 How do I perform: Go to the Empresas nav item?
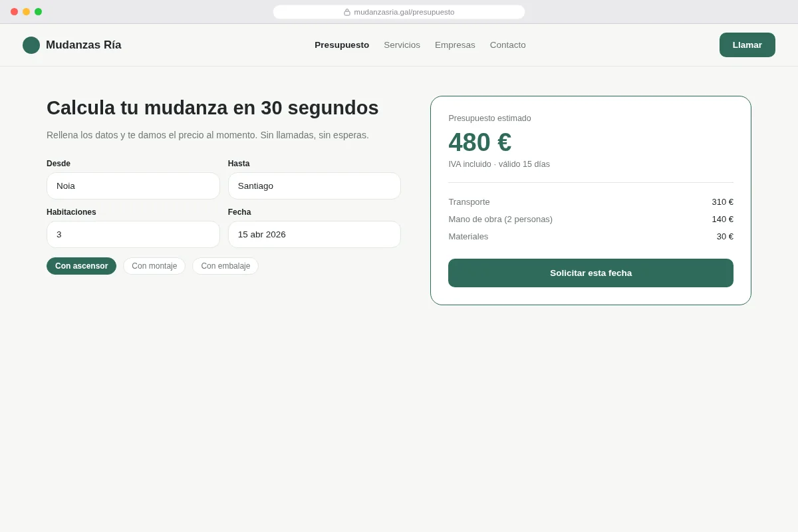(455, 45)
